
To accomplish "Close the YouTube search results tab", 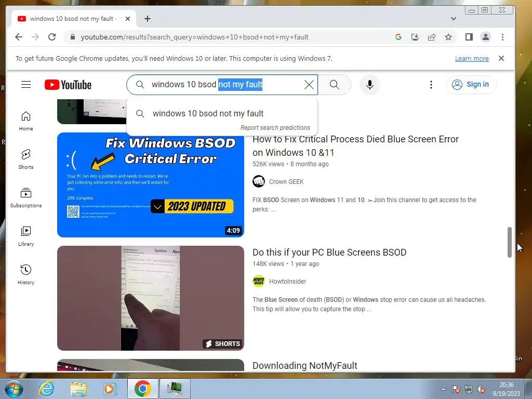I will [x=128, y=19].
